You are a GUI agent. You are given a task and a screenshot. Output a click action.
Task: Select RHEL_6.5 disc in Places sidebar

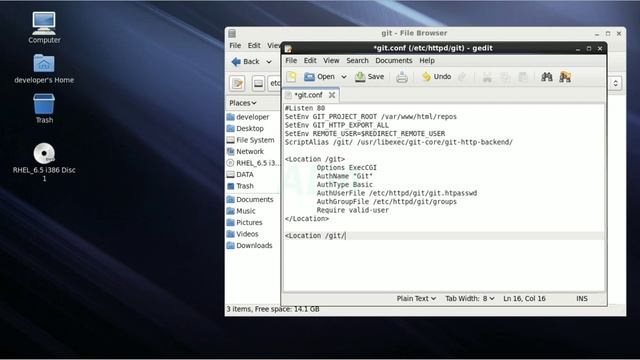(253, 163)
